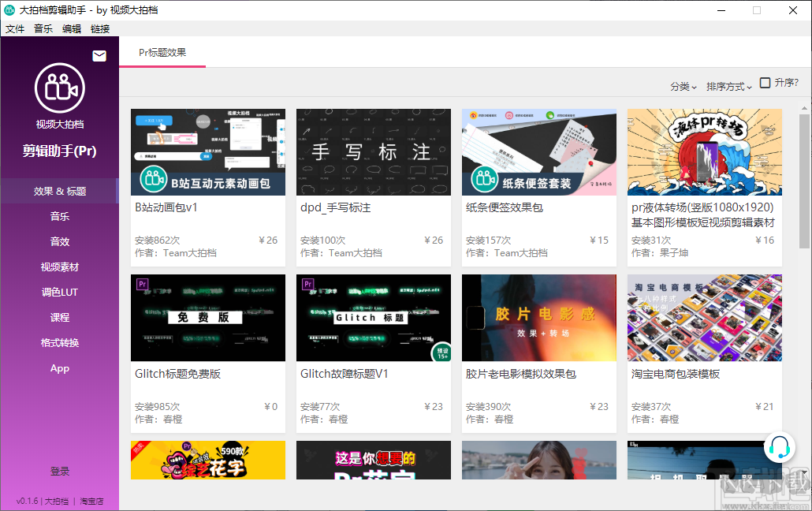This screenshot has width=812, height=511.
Task: Select 格式转换 in the sidebar
Action: (x=59, y=342)
